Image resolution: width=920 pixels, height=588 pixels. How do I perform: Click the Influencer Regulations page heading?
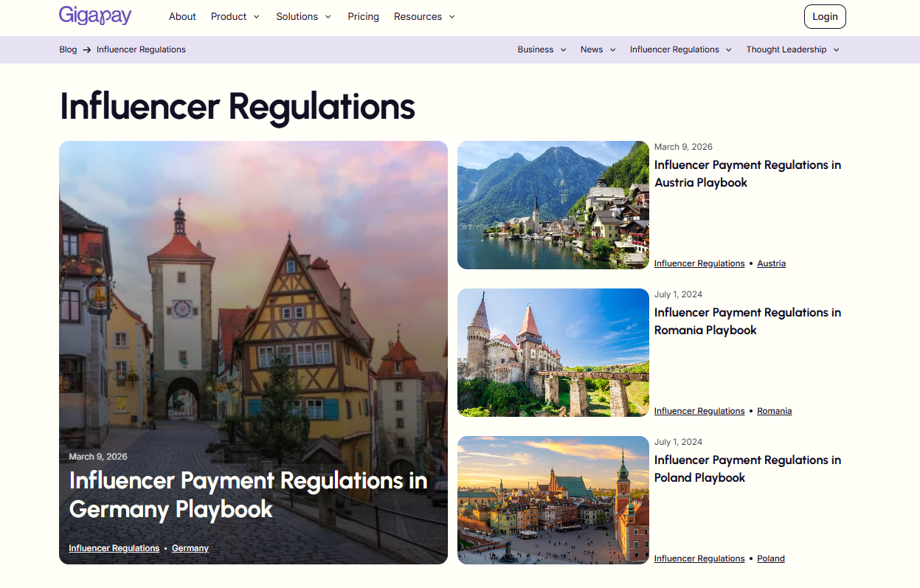(238, 106)
